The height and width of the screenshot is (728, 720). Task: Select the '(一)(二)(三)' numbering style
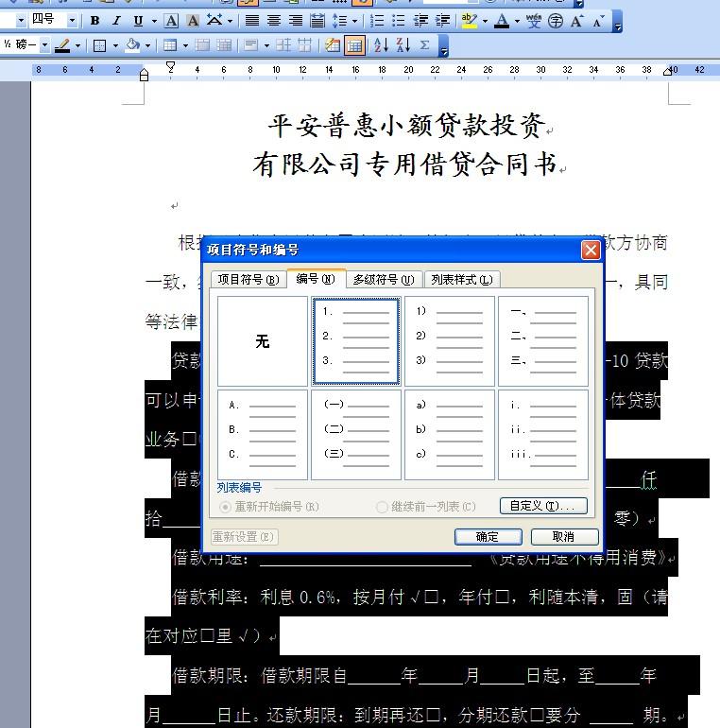[356, 435]
